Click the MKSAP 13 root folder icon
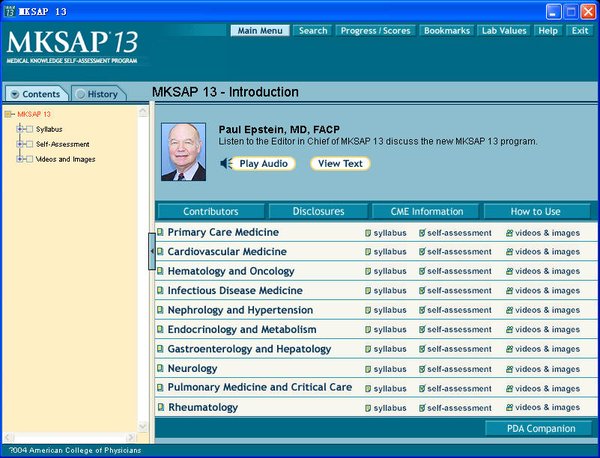 (x=8, y=114)
